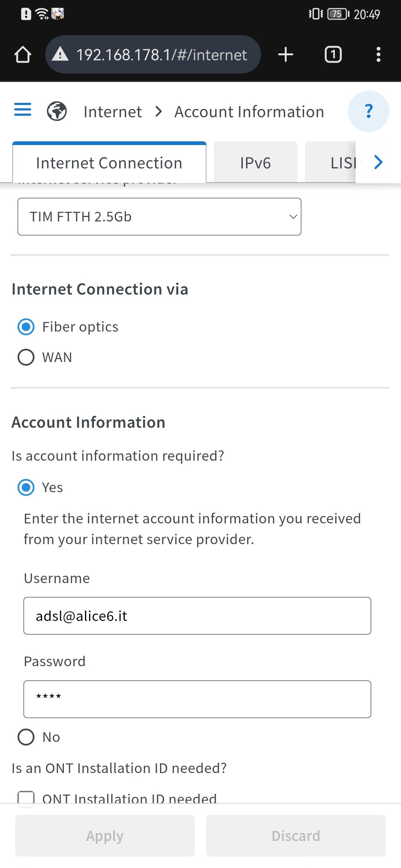Enable the ONT Installation ID checkbox

tap(26, 798)
